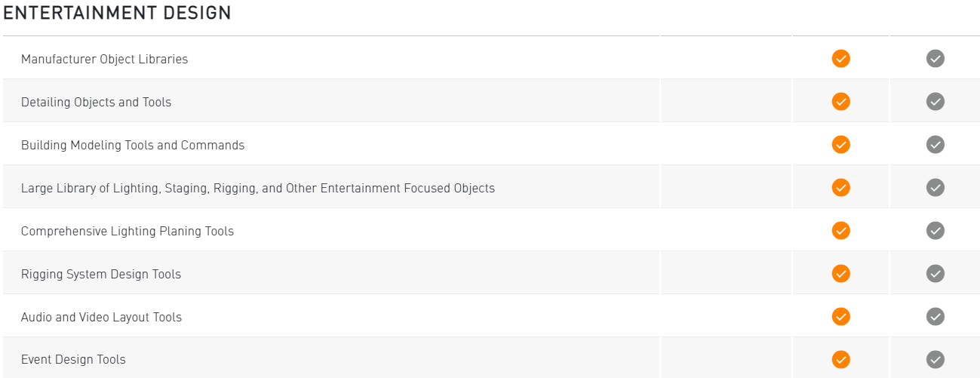Click orange checkmark for Comprehensive Lighting Planing Tools
980x378 pixels.
[x=840, y=230]
